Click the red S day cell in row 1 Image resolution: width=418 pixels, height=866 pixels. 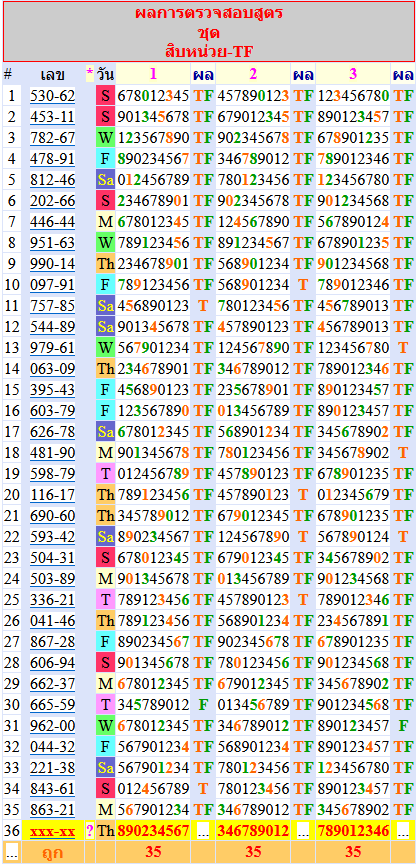[x=105, y=96]
